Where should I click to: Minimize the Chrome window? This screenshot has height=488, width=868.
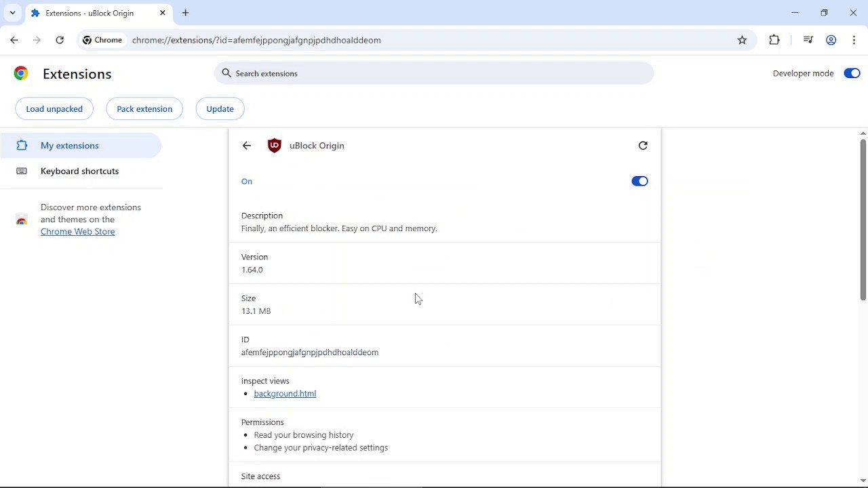click(x=795, y=13)
